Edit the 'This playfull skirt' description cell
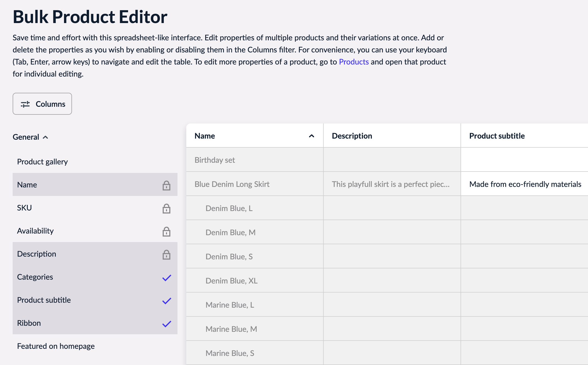The height and width of the screenshot is (365, 588). [392, 184]
